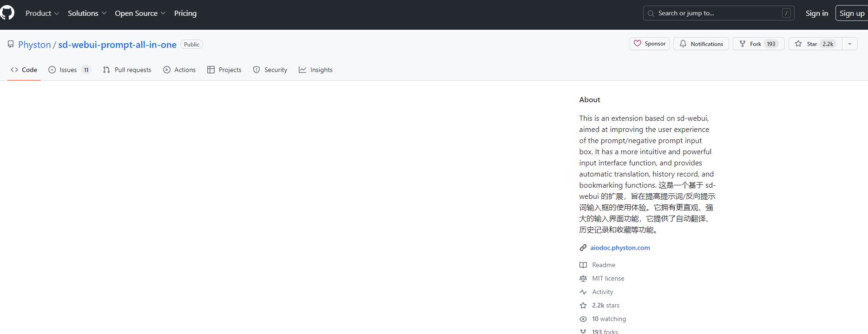Screen dimensions: 868x334
Task: Click the bell icon on Notifications
Action: (683, 44)
